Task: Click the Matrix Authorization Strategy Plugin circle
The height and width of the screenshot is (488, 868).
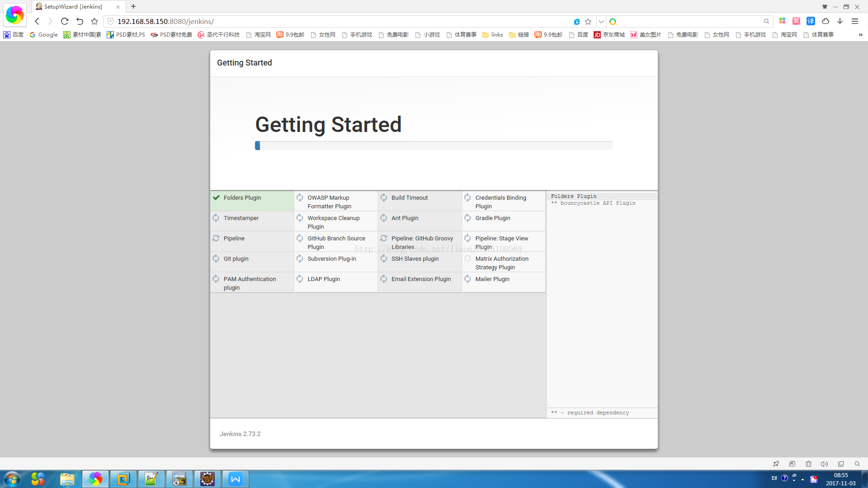Action: coord(467,259)
